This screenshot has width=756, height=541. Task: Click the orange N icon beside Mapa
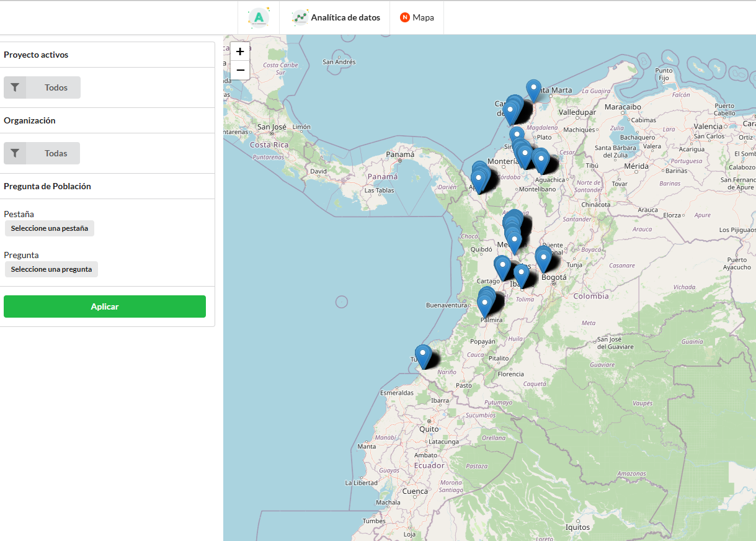405,17
